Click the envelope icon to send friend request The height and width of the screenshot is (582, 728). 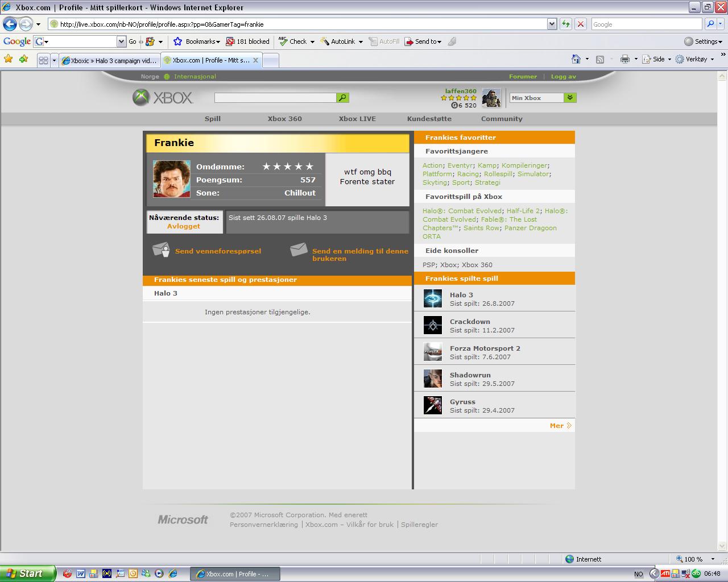click(x=161, y=250)
